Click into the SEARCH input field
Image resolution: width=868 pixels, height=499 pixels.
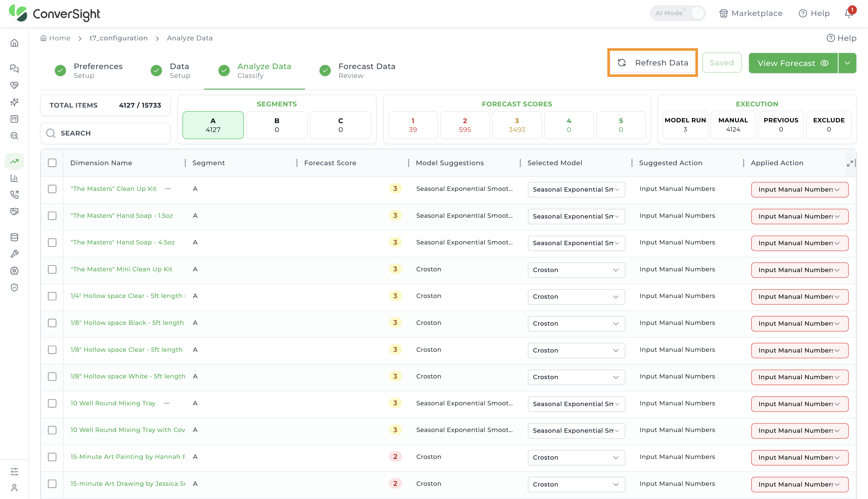tap(105, 133)
